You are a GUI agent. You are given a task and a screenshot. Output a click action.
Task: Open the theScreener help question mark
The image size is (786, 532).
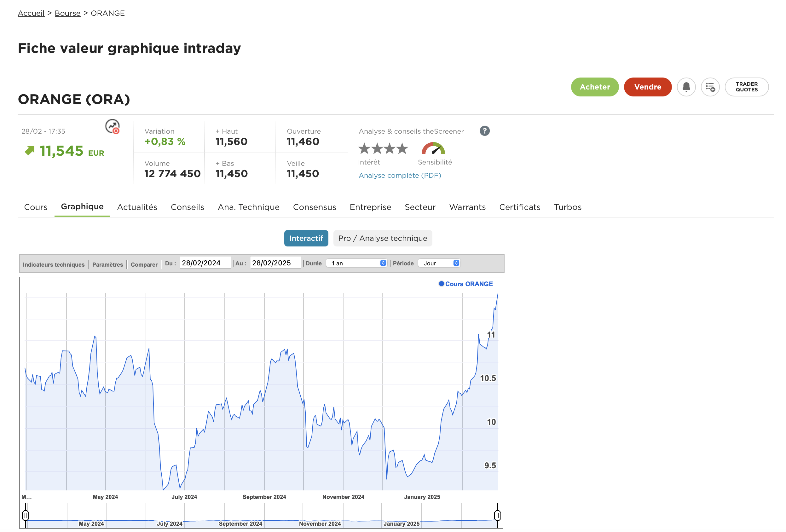coord(484,131)
